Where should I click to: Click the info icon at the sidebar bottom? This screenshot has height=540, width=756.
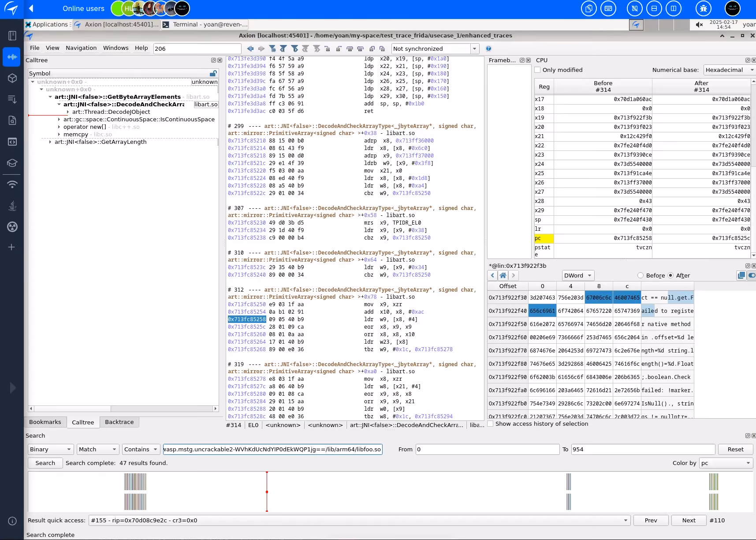(12, 521)
